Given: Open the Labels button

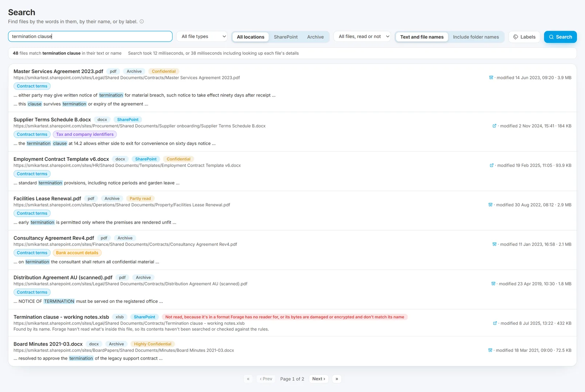Looking at the screenshot, I should 524,37.
